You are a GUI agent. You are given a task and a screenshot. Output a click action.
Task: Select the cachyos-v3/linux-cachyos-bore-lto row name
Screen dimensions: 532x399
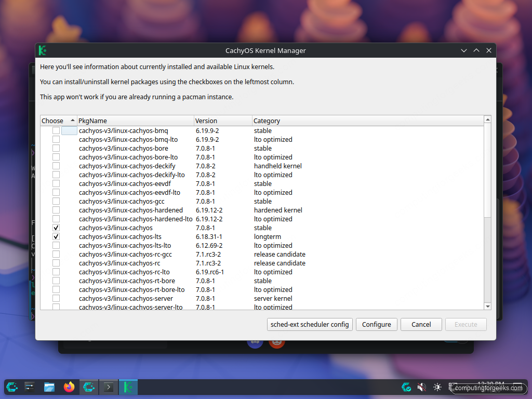pos(128,157)
